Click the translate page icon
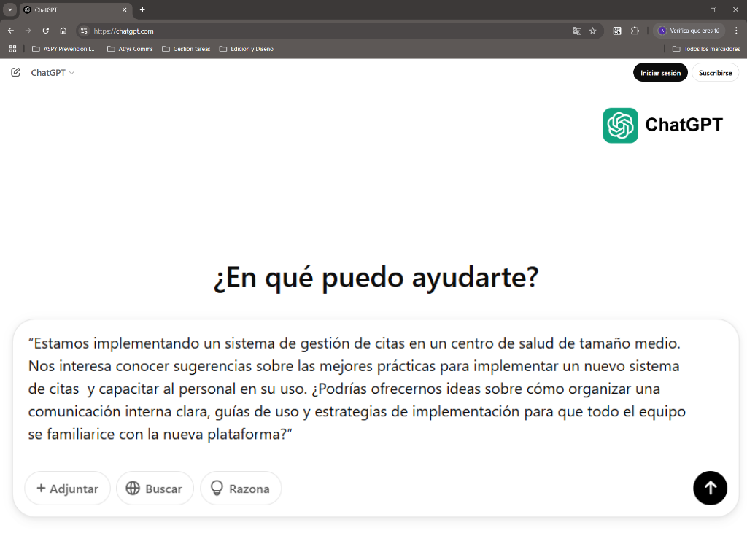This screenshot has height=560, width=747. [x=577, y=31]
